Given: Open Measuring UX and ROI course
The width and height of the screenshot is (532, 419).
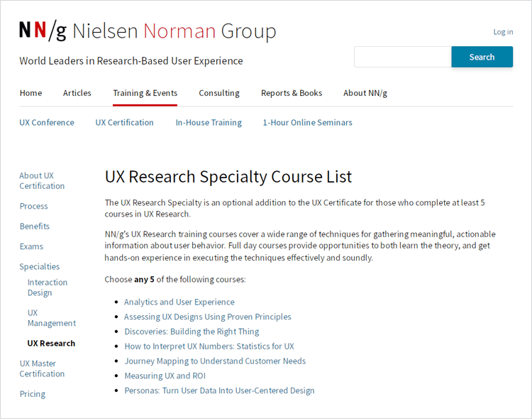Looking at the screenshot, I should pyautogui.click(x=165, y=376).
